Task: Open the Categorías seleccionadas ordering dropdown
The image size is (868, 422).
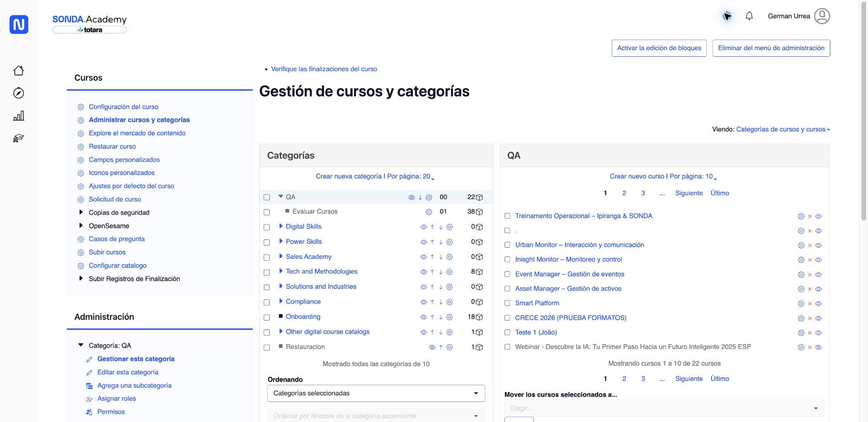Action: (376, 393)
